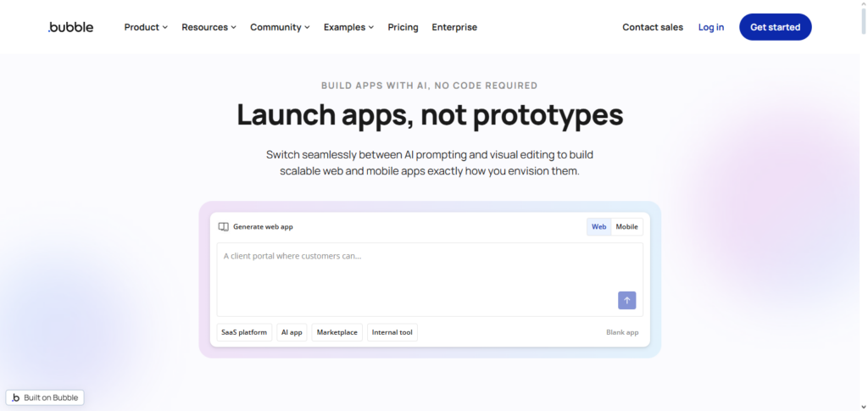Click the Get started button
868x411 pixels.
click(x=775, y=27)
